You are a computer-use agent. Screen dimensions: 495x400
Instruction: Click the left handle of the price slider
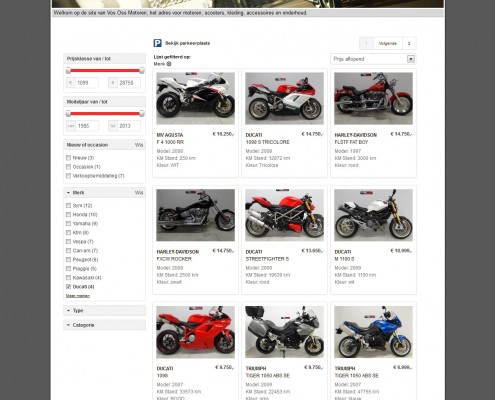[68, 70]
